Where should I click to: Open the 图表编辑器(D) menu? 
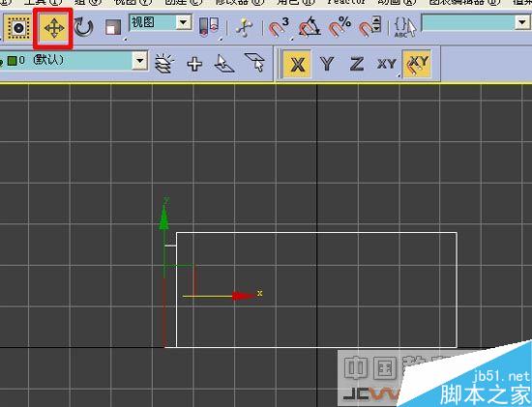[465, 2]
